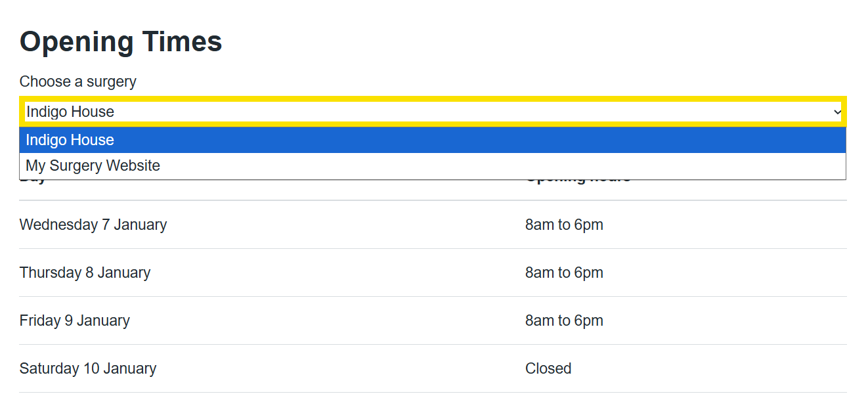This screenshot has height=394, width=868.
Task: Click Wednesday's '8am to 6pm' opening hours
Action: [x=564, y=225]
